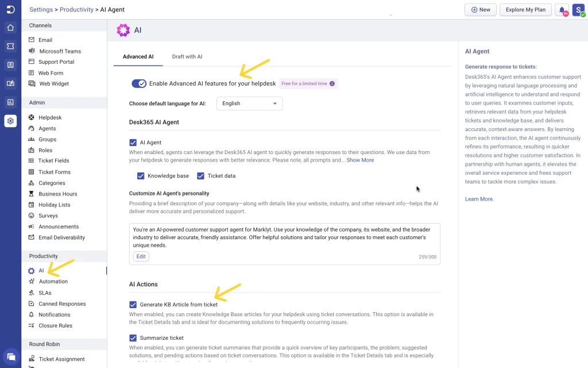Image resolution: width=588 pixels, height=368 pixels.
Task: Expand AI Agent description with Show More
Action: pos(360,160)
